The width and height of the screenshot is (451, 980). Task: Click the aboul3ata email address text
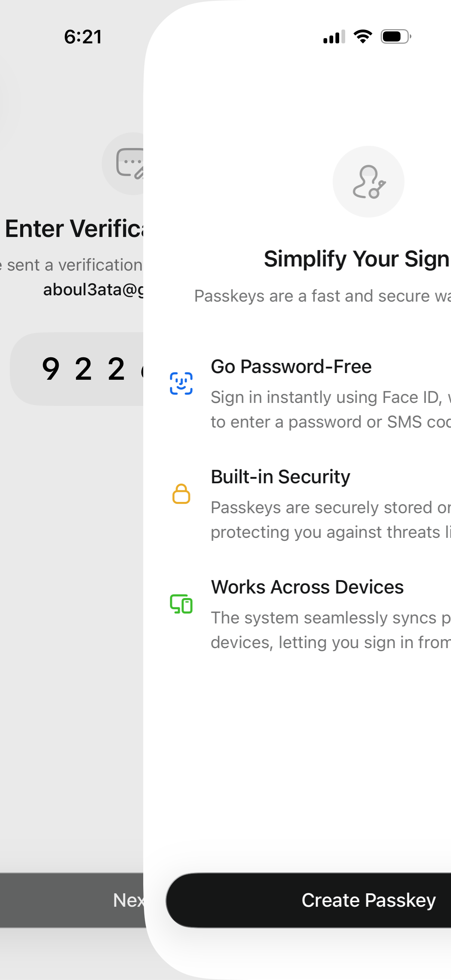point(93,290)
